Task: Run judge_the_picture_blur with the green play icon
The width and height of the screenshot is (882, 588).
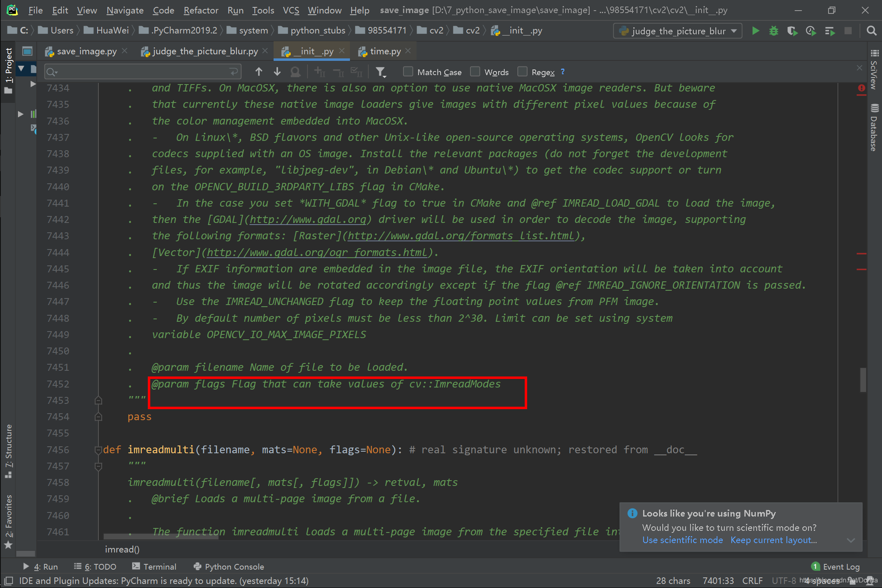Action: tap(755, 31)
